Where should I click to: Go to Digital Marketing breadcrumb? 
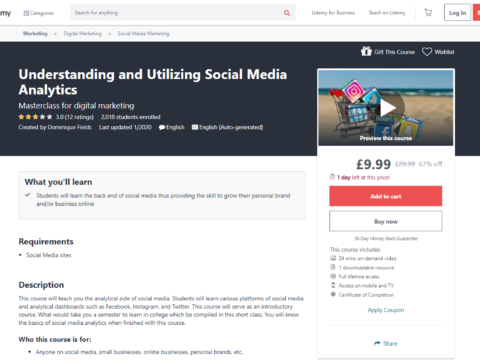tap(82, 33)
